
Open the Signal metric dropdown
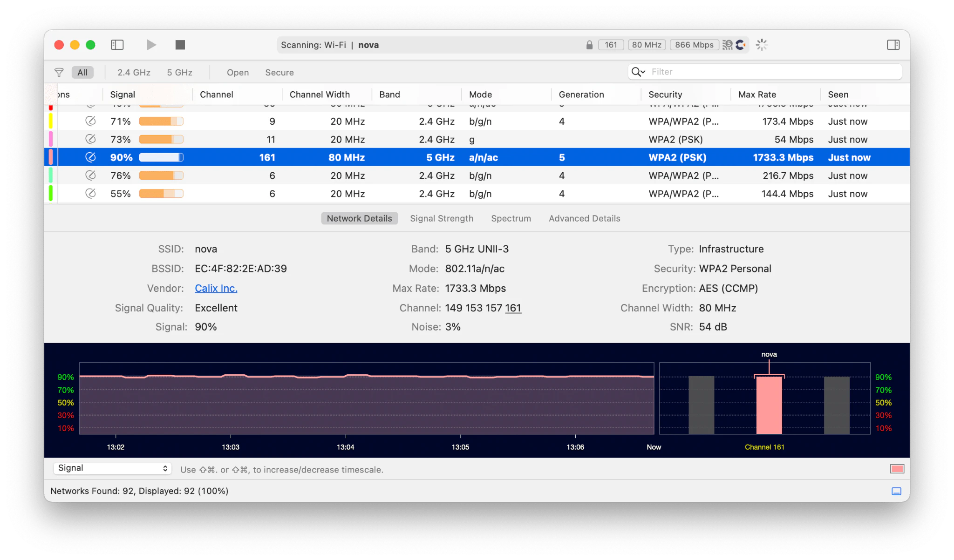pos(112,468)
